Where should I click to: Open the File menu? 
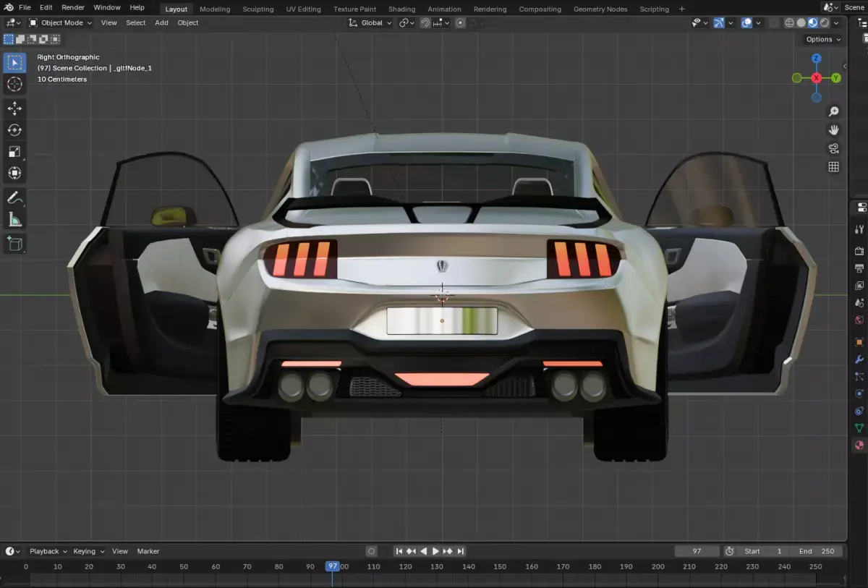point(25,7)
